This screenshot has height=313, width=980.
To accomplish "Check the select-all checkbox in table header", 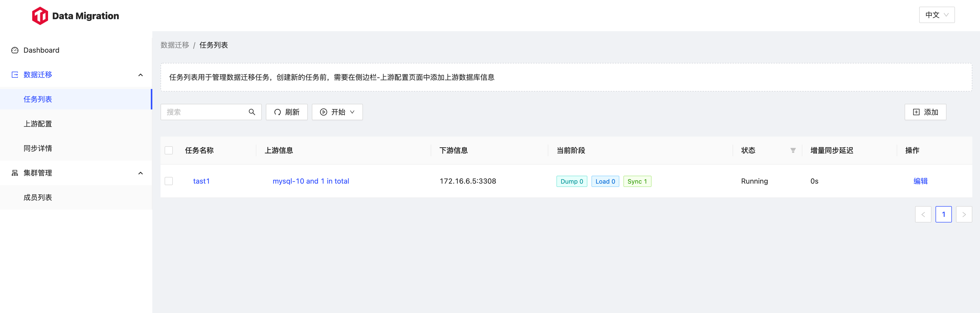I will click(x=168, y=150).
